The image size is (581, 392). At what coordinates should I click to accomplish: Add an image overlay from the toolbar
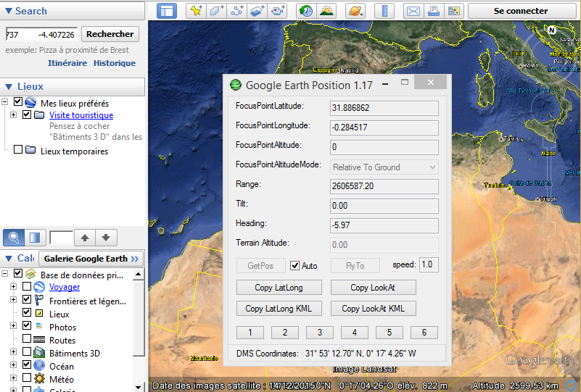pyautogui.click(x=257, y=11)
